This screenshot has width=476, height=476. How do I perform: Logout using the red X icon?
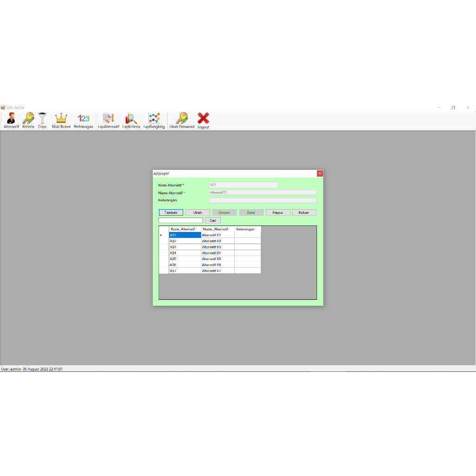[x=203, y=120]
